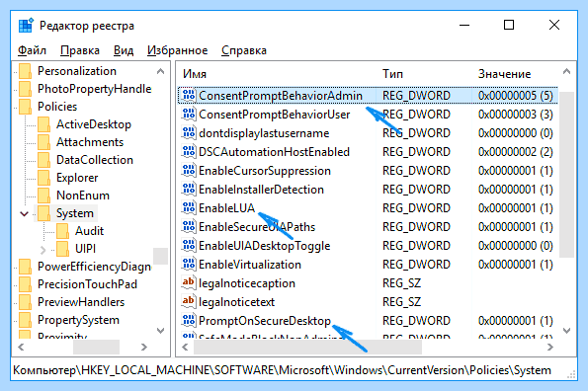
Task: Select the PromptOnSecureDesktop value name
Action: [x=265, y=321]
